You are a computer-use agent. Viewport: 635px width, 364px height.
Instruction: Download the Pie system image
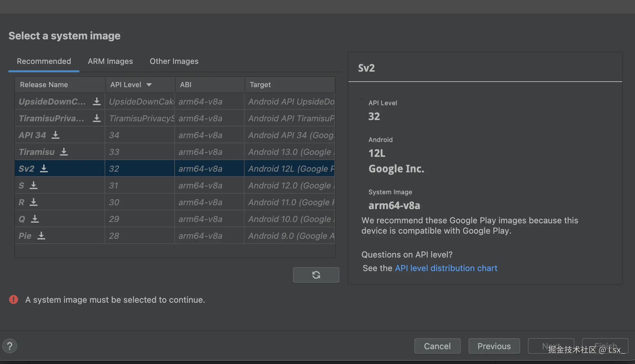pyautogui.click(x=41, y=236)
